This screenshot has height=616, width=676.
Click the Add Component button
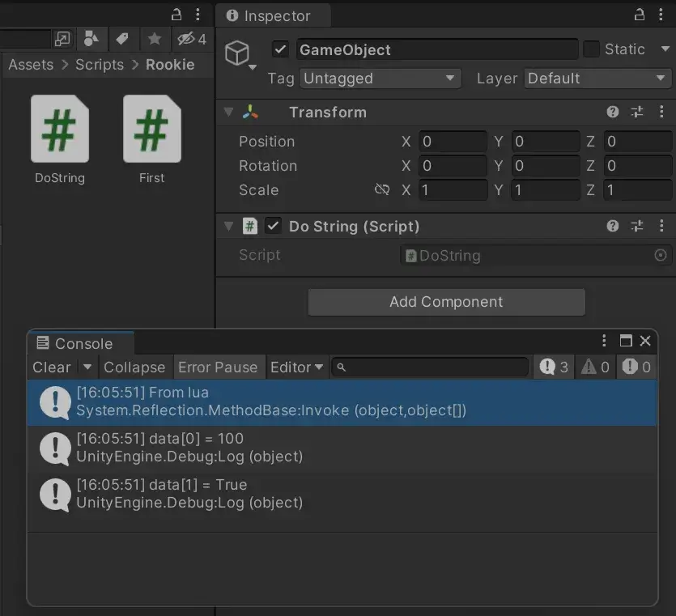coord(447,302)
